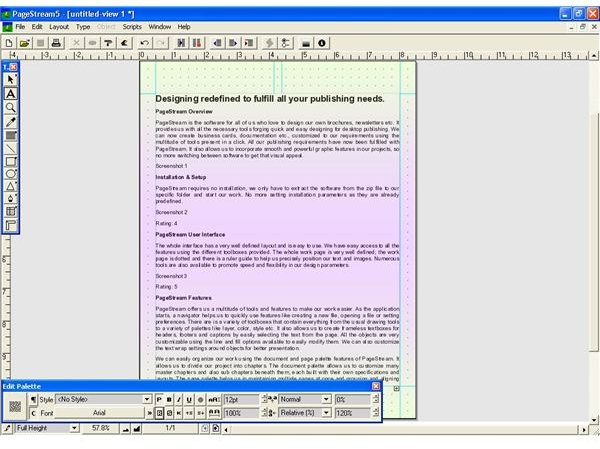Click the New document toolbar icon
The image size is (600, 449).
pos(9,43)
